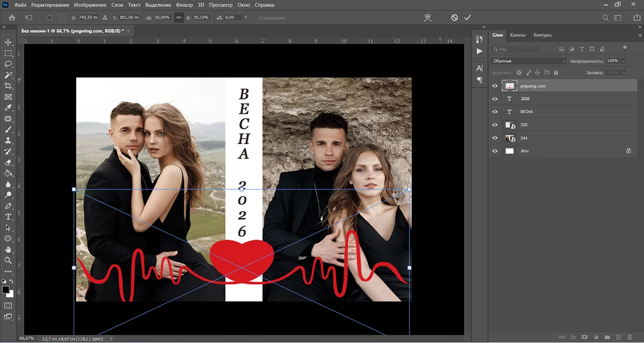Select the Lasso tool
This screenshot has width=644, height=343.
8,64
